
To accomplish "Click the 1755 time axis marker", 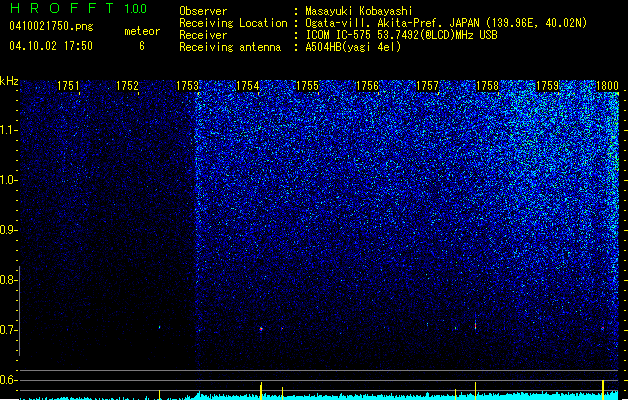I will 307,86.
